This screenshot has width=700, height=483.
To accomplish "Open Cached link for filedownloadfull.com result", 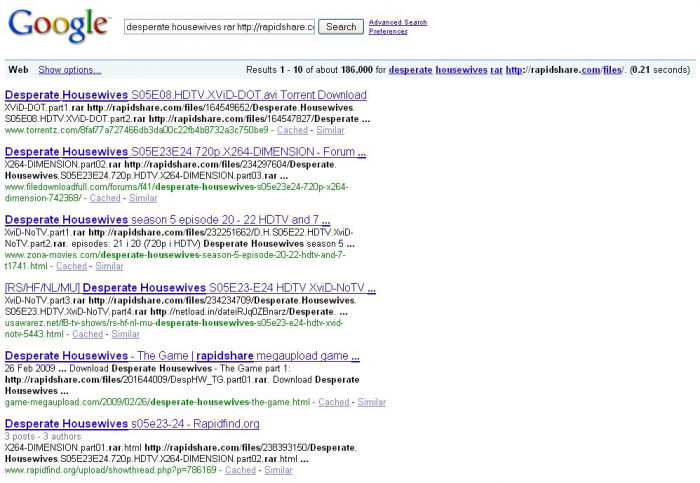I will (105, 198).
